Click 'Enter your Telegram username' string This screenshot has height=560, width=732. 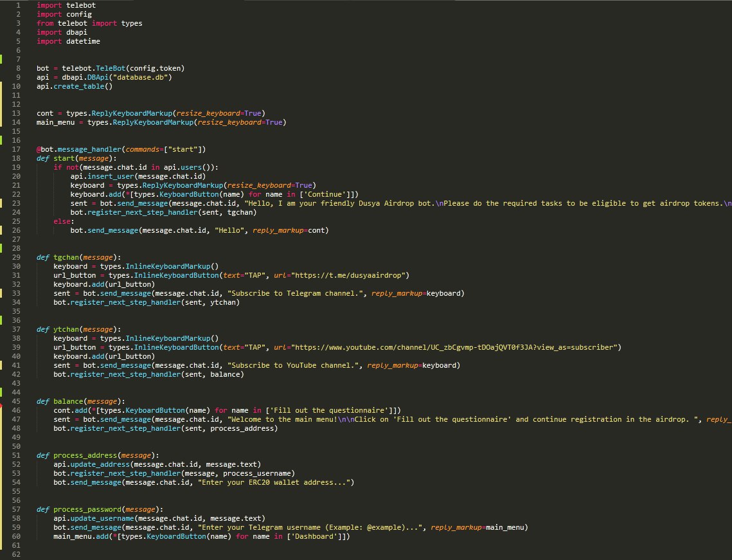pyautogui.click(x=262, y=527)
